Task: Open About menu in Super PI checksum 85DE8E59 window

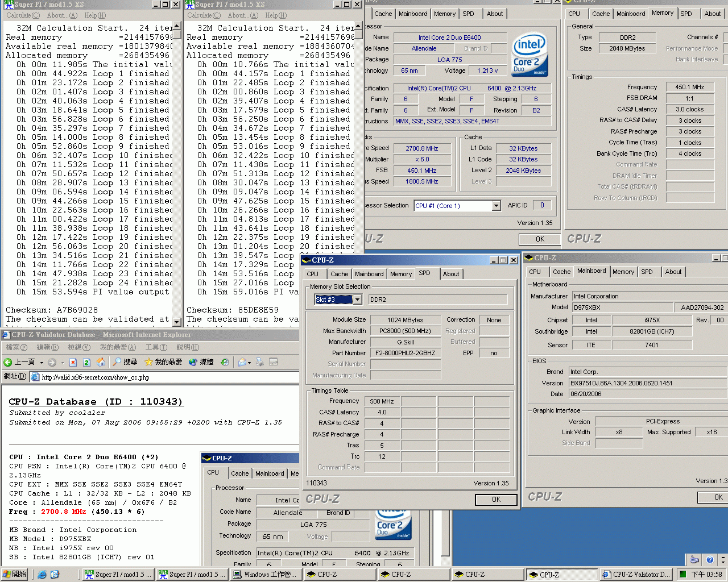Action: pos(242,15)
